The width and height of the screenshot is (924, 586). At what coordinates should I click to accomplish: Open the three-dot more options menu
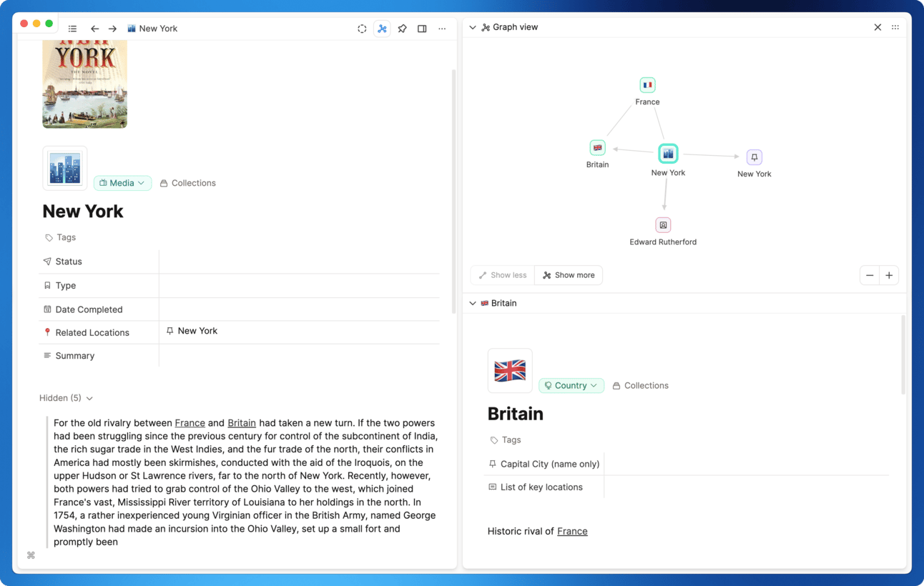[x=442, y=29]
